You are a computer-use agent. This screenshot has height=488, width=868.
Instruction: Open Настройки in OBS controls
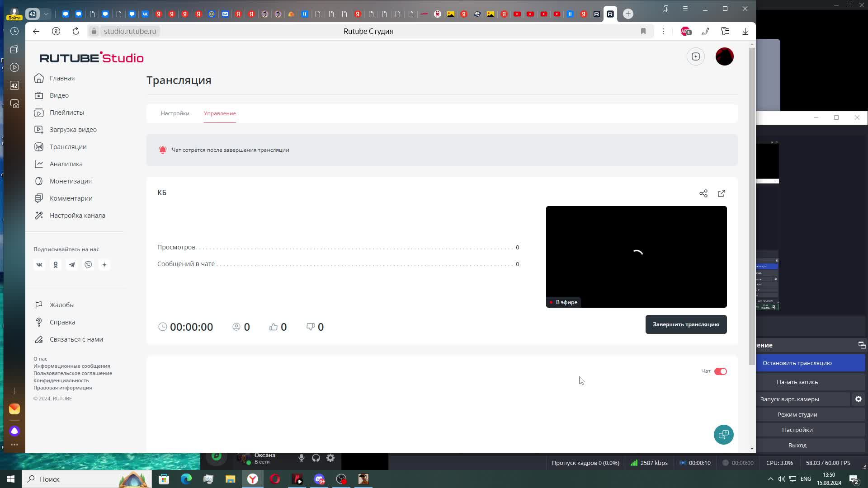click(797, 430)
